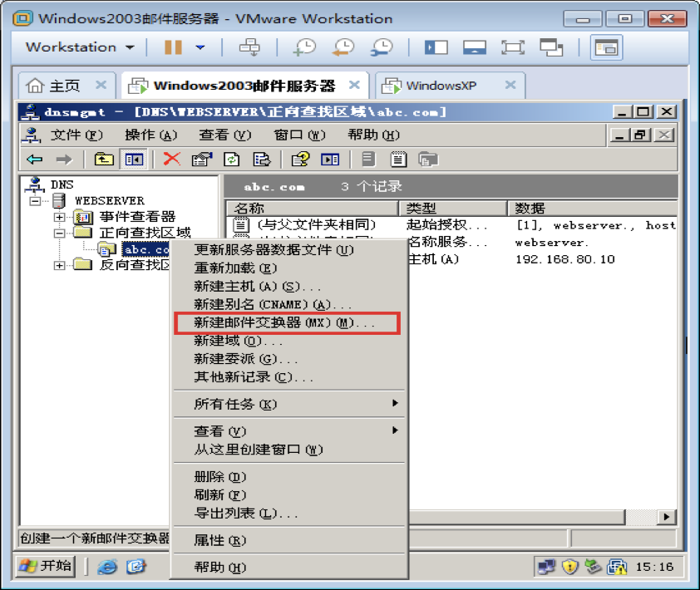Open the 操作(A) menu
700x590 pixels.
151,135
